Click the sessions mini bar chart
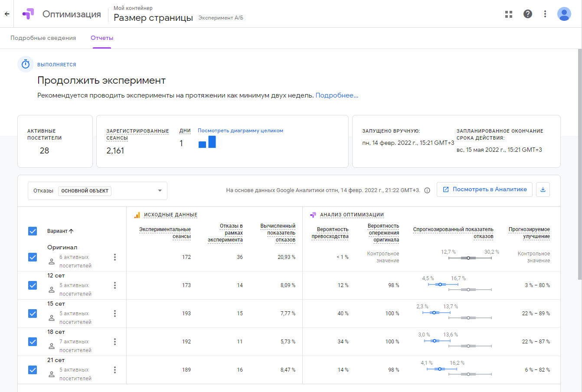 coord(207,142)
